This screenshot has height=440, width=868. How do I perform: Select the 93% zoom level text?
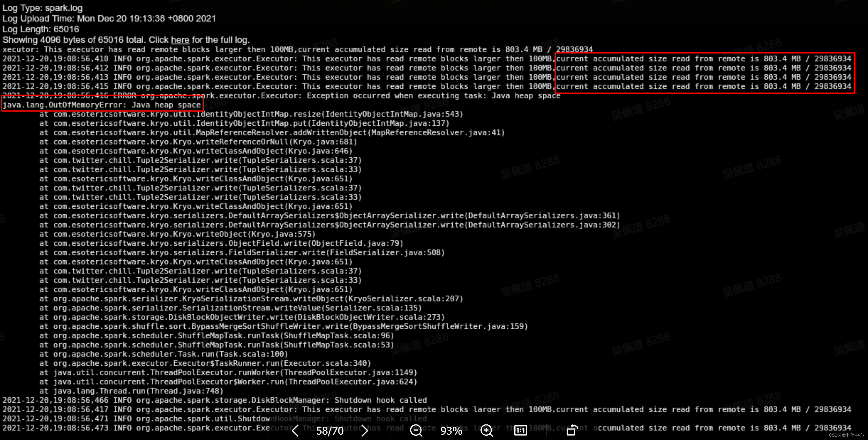[451, 431]
